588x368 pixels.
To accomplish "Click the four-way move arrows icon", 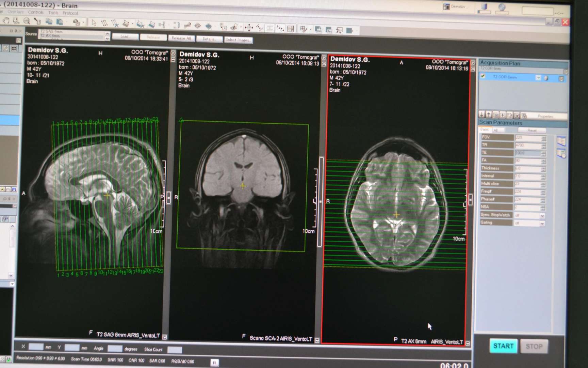I will pyautogui.click(x=249, y=28).
